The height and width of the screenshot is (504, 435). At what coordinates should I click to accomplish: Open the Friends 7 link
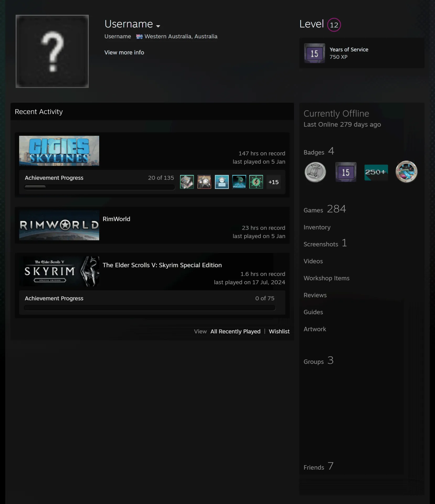pyautogui.click(x=319, y=466)
